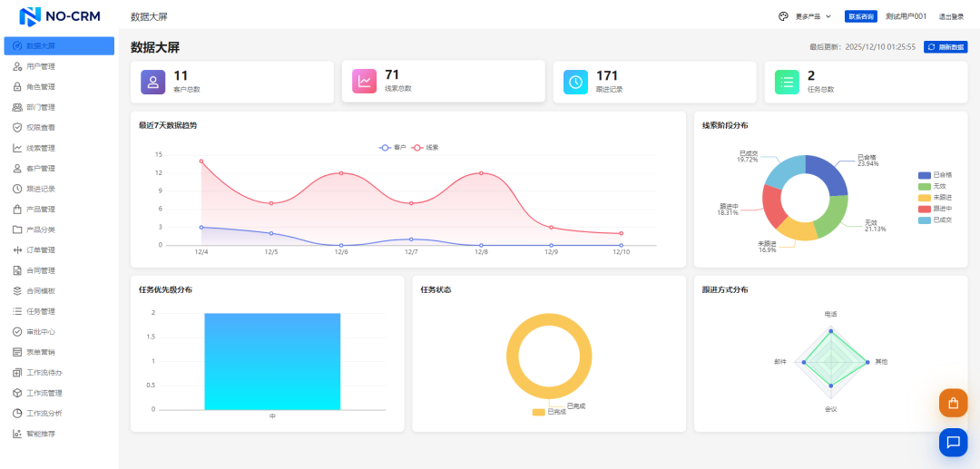The image size is (980, 469).
Task: Toggle 无效 in the stage legend
Action: (931, 186)
